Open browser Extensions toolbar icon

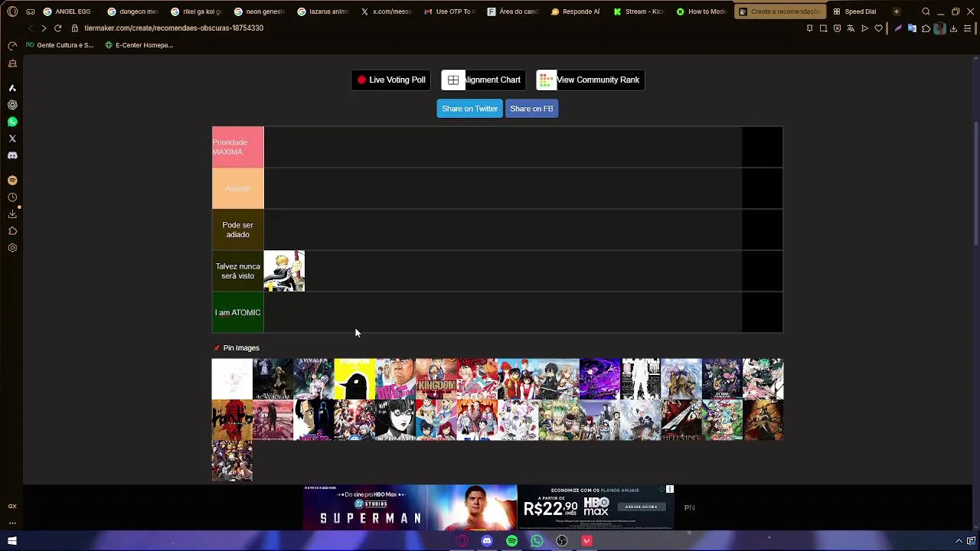(926, 28)
